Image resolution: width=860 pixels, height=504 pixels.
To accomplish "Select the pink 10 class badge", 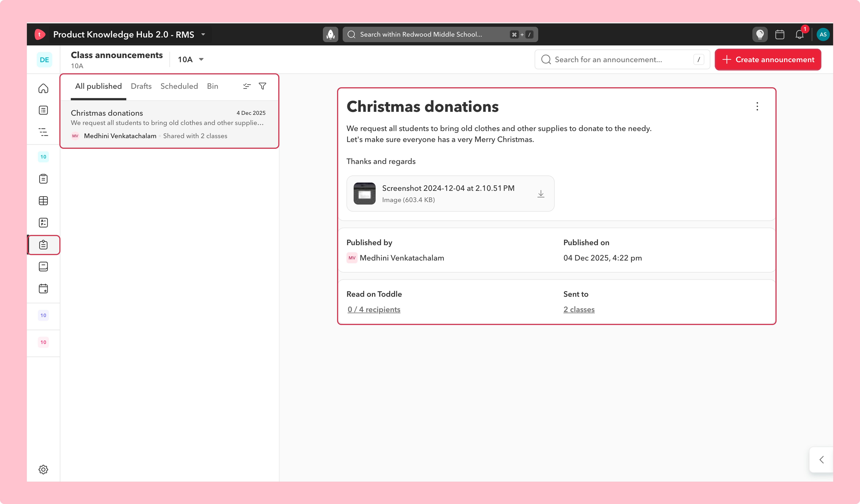I will pyautogui.click(x=43, y=342).
